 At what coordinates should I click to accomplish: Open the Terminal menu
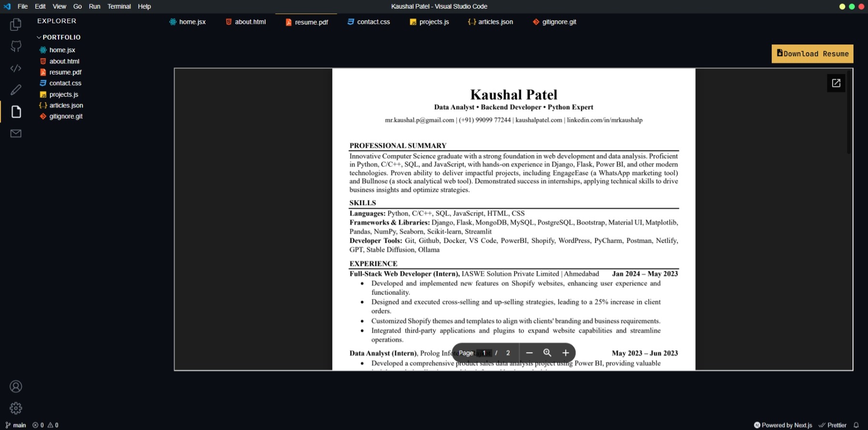[119, 6]
